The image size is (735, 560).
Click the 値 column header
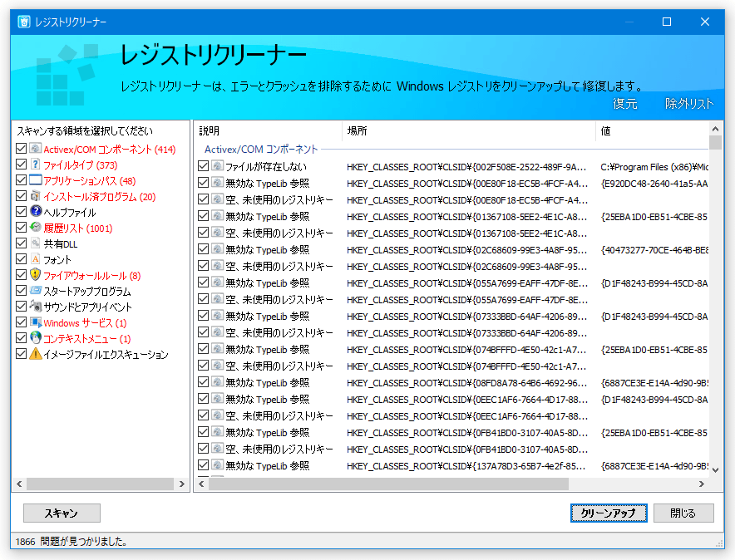point(653,131)
